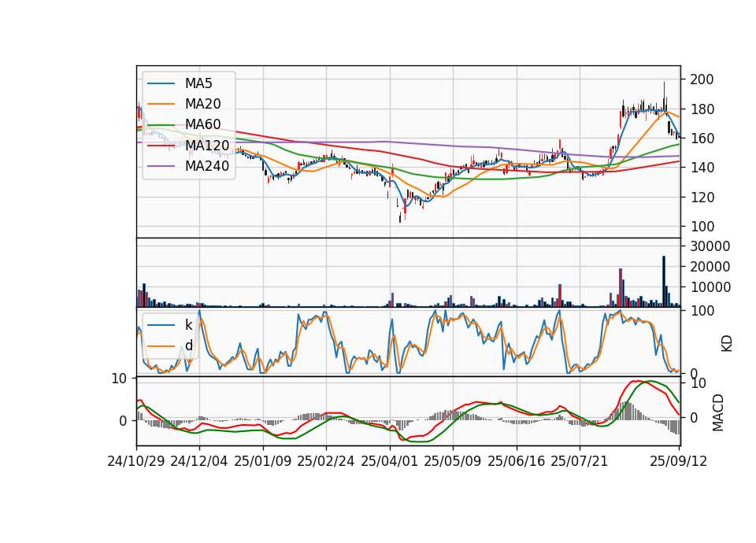Click the MA60 legend label
The width and height of the screenshot is (756, 543).
tap(202, 124)
